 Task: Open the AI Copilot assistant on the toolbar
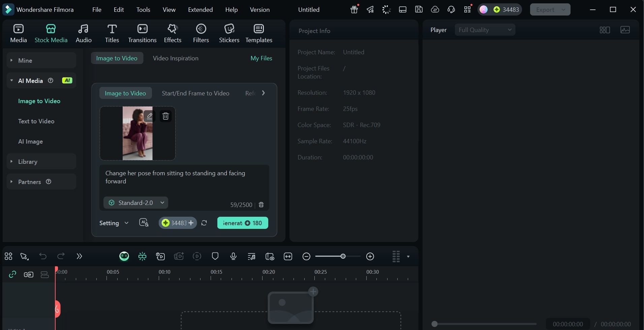(x=124, y=256)
